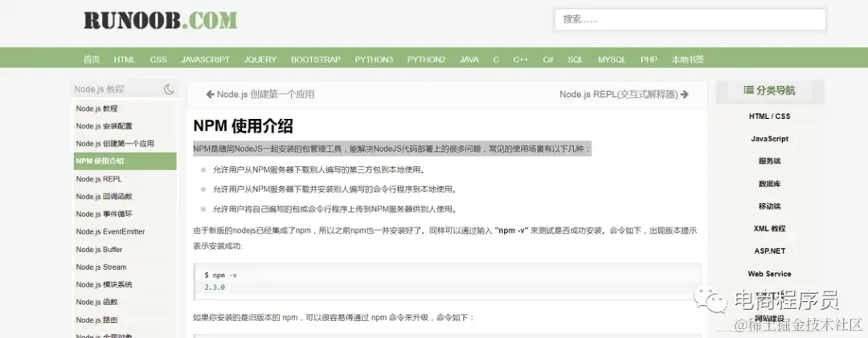Open the MYSQL nav item
This screenshot has height=338, width=868.
click(612, 59)
